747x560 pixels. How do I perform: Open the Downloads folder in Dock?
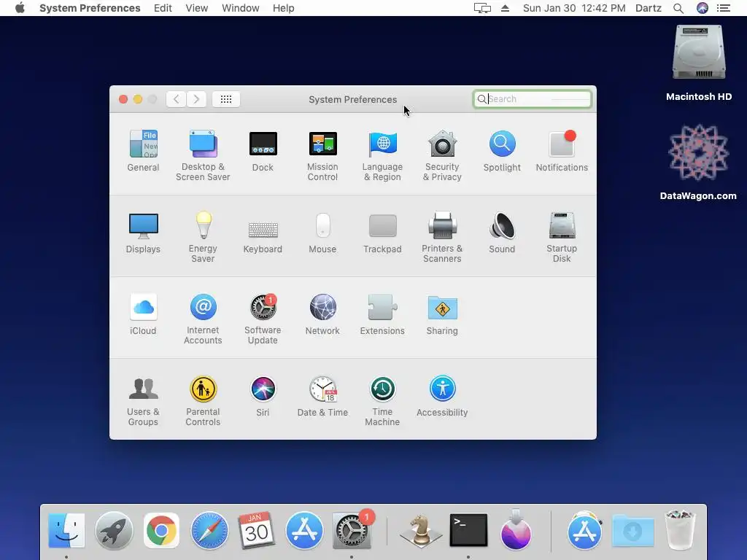pos(632,531)
